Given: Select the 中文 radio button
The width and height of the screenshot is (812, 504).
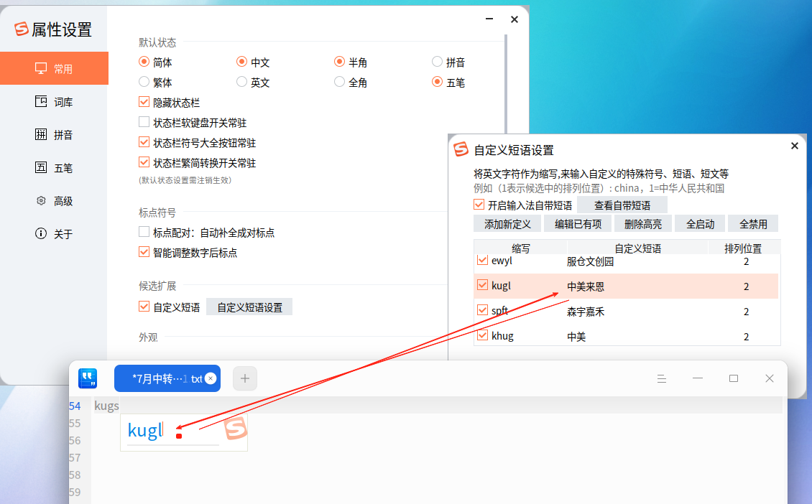Looking at the screenshot, I should [241, 62].
